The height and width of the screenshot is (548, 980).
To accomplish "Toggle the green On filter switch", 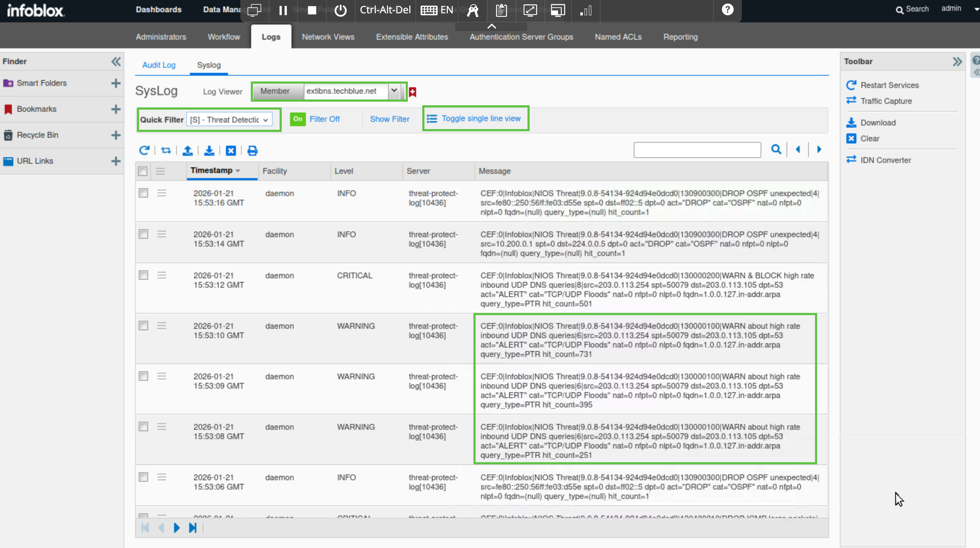I will (x=298, y=119).
